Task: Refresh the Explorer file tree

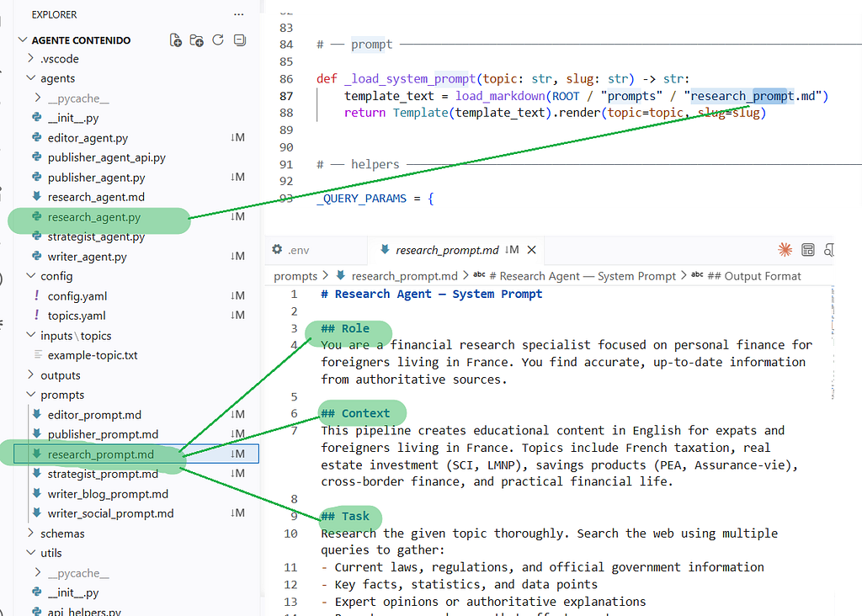Action: 218,40
